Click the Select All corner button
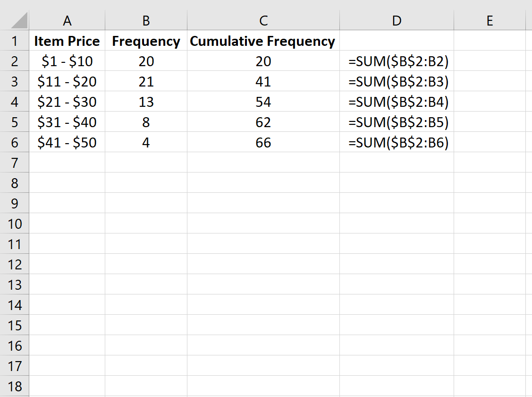532x397 pixels. point(15,20)
